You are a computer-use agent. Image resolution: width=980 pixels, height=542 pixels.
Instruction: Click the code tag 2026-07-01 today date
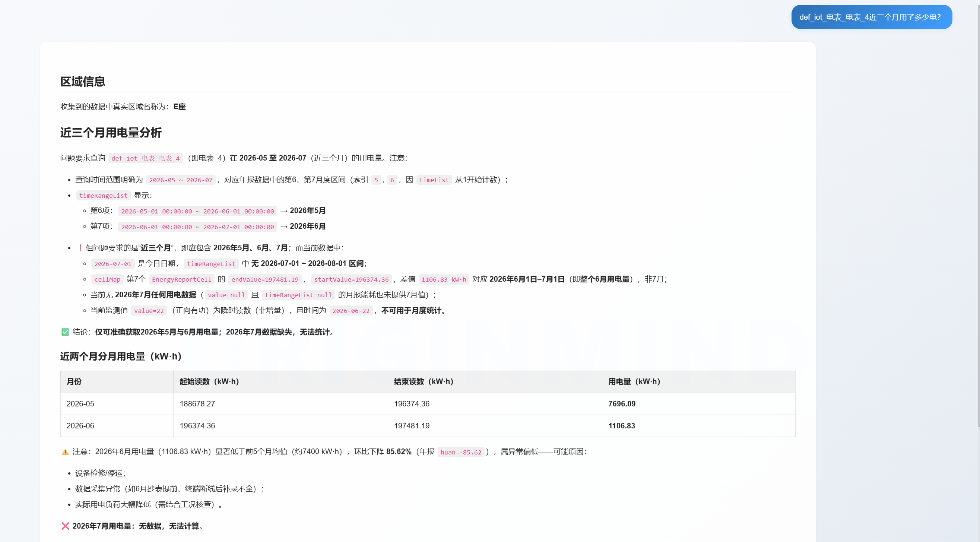[x=113, y=264]
